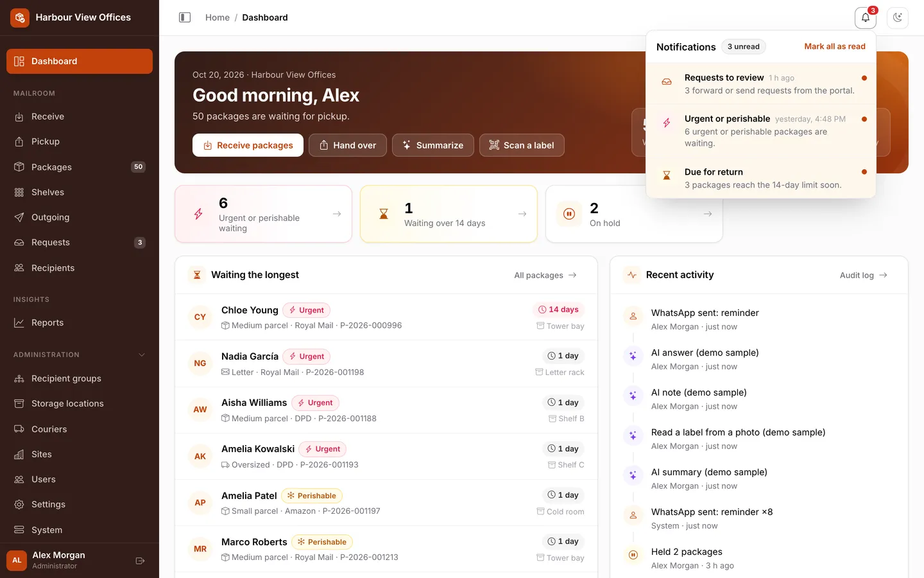924x578 pixels.
Task: Mark all notifications as read
Action: click(x=835, y=46)
